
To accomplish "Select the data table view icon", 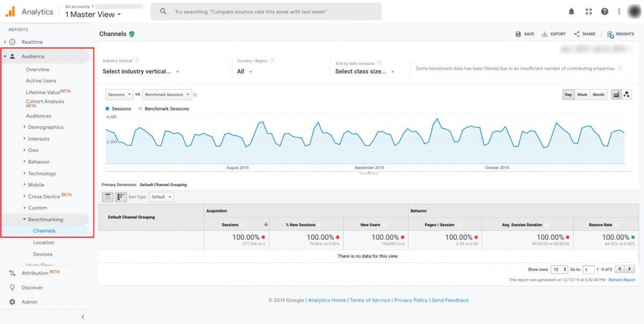I will coord(108,197).
